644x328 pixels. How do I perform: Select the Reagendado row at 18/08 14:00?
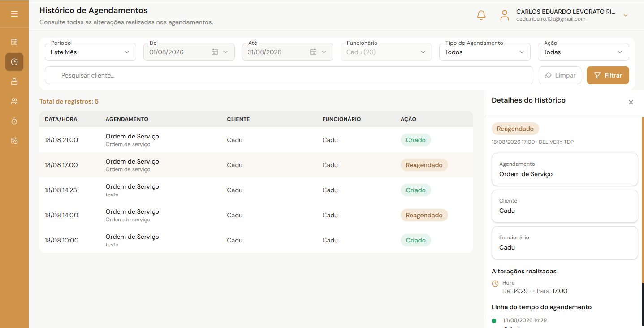[x=256, y=215]
